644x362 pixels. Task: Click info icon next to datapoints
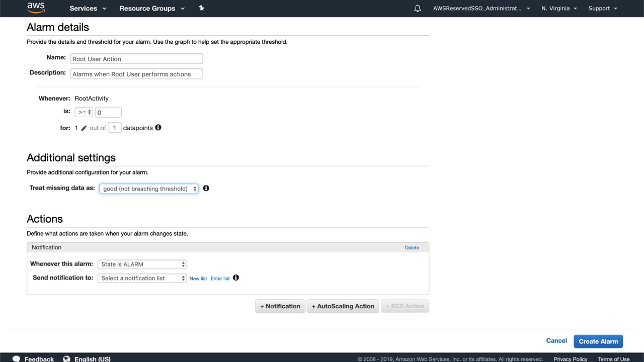coord(158,128)
